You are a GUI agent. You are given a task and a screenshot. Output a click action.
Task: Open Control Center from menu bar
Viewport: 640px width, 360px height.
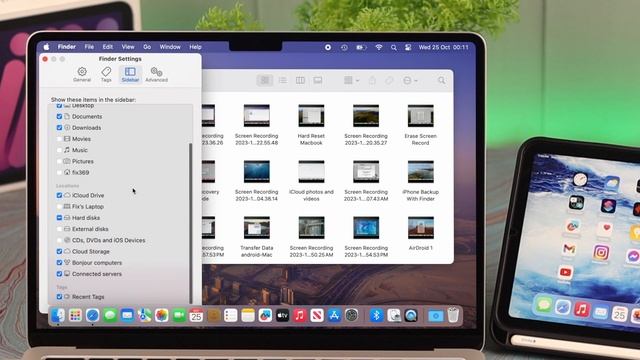coord(408,47)
